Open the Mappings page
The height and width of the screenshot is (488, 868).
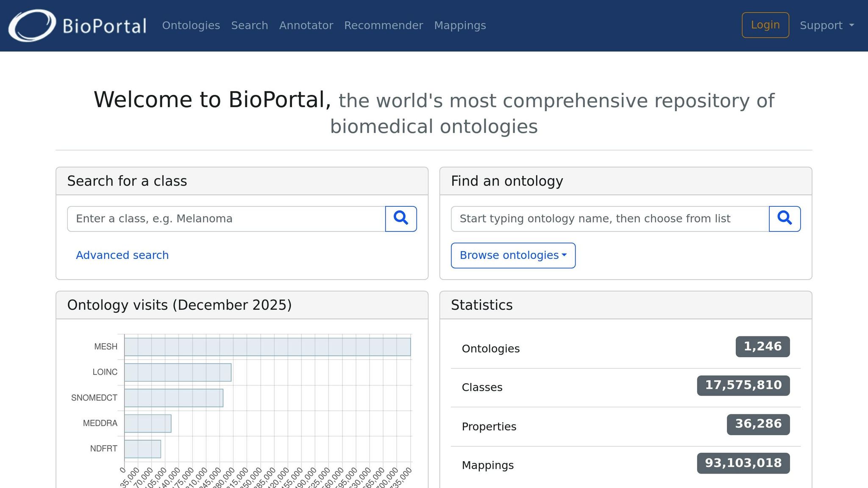pyautogui.click(x=459, y=25)
